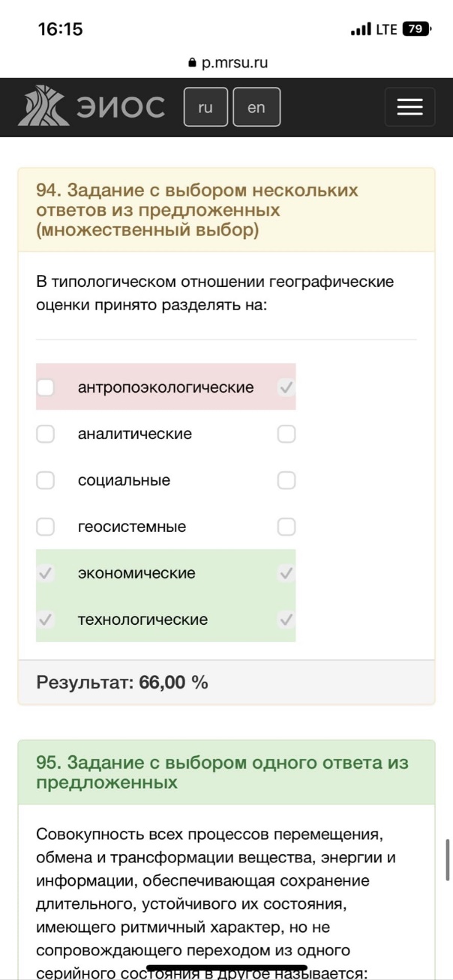Tap the battery indicator in status bar
The width and height of the screenshot is (453, 980).
tap(418, 29)
